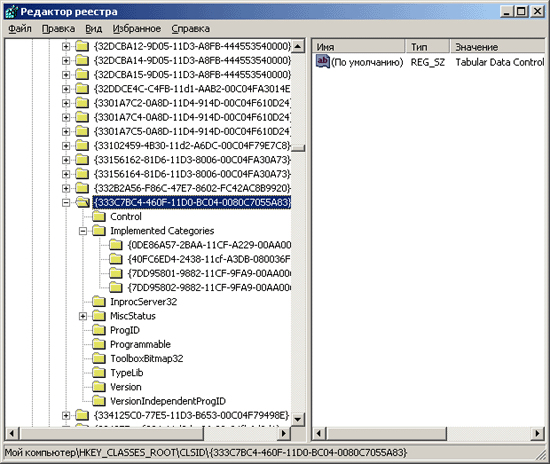Expand key {32DDCE4C-C4FB-11d1-AAB2-00C04FA3014E

[66, 89]
